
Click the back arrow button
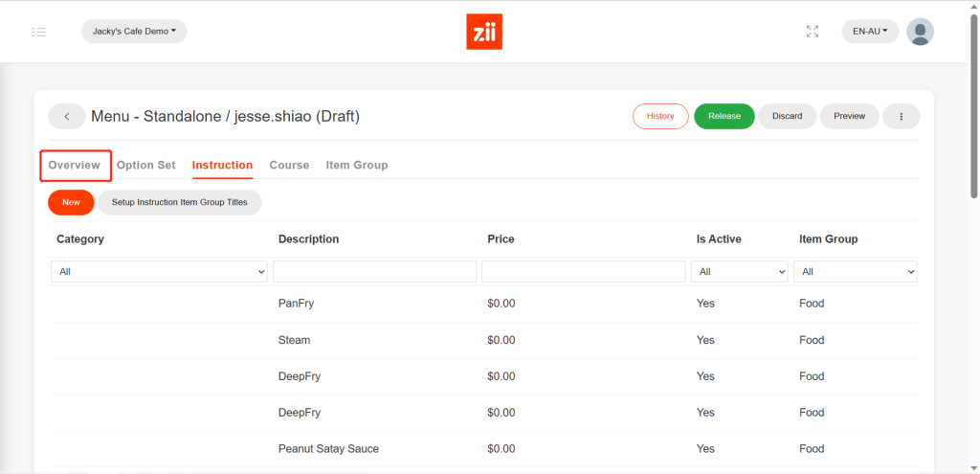[66, 116]
